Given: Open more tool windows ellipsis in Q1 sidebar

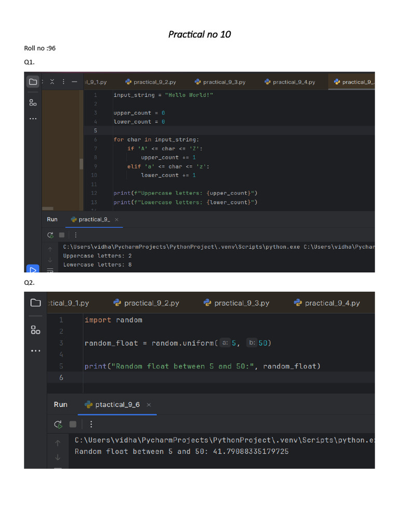Looking at the screenshot, I should [x=33, y=119].
